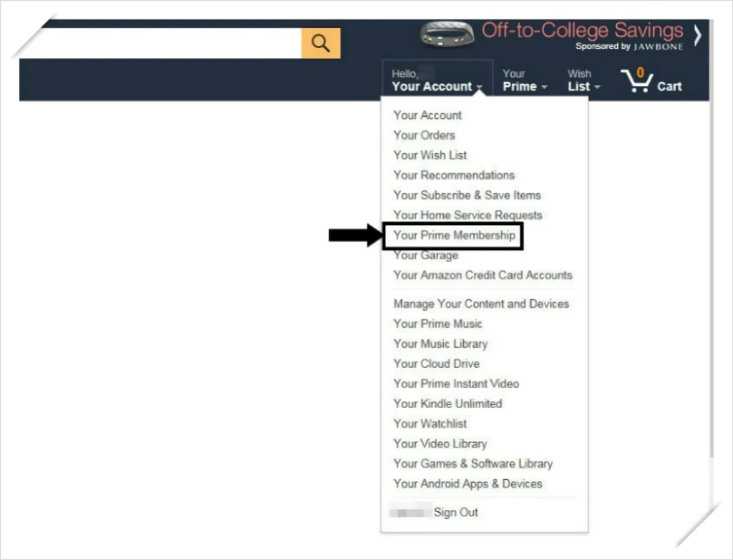Open Your Recommendations
This screenshot has height=560, width=733.
click(454, 175)
